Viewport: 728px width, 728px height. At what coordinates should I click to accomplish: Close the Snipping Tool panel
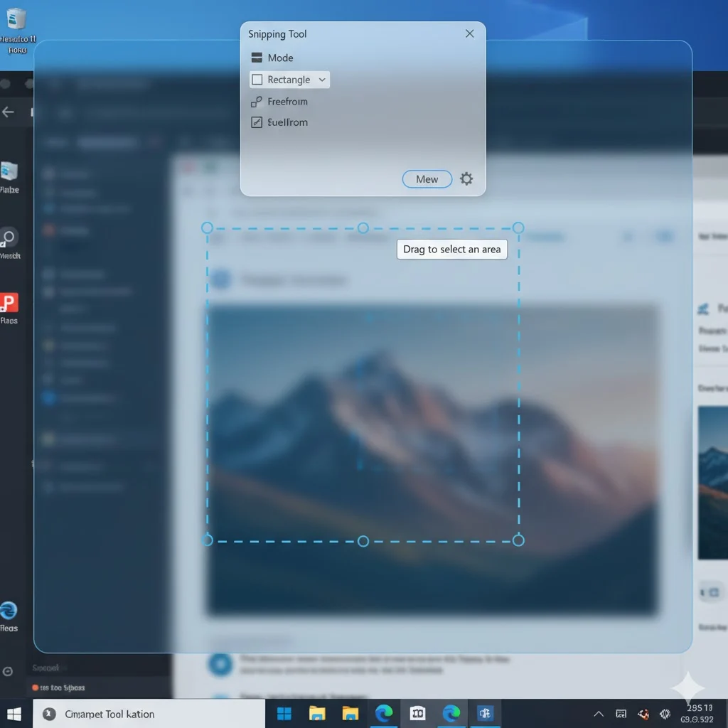(469, 34)
